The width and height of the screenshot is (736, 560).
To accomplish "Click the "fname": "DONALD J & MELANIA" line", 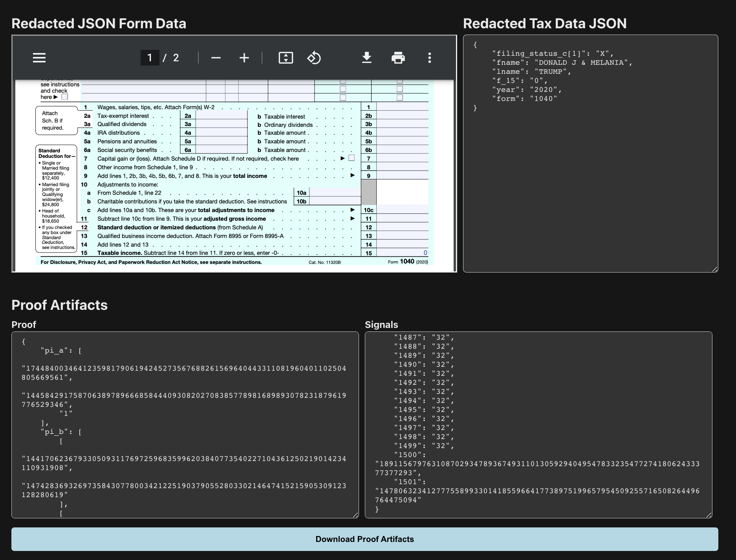I will (562, 62).
